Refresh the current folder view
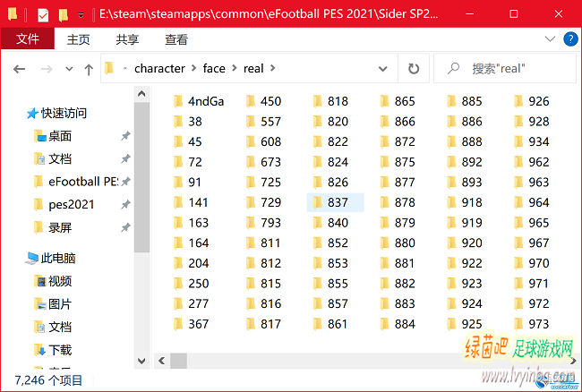The width and height of the screenshot is (582, 392). point(414,69)
